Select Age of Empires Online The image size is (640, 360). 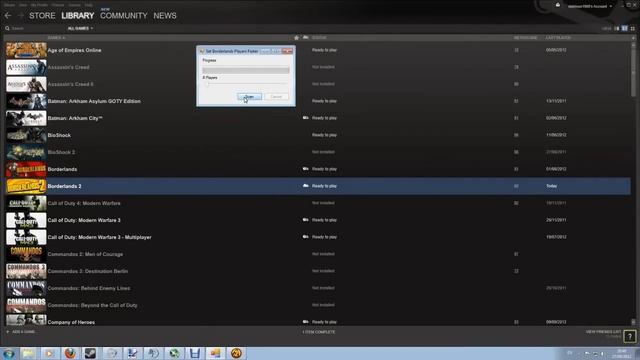(x=317, y=50)
